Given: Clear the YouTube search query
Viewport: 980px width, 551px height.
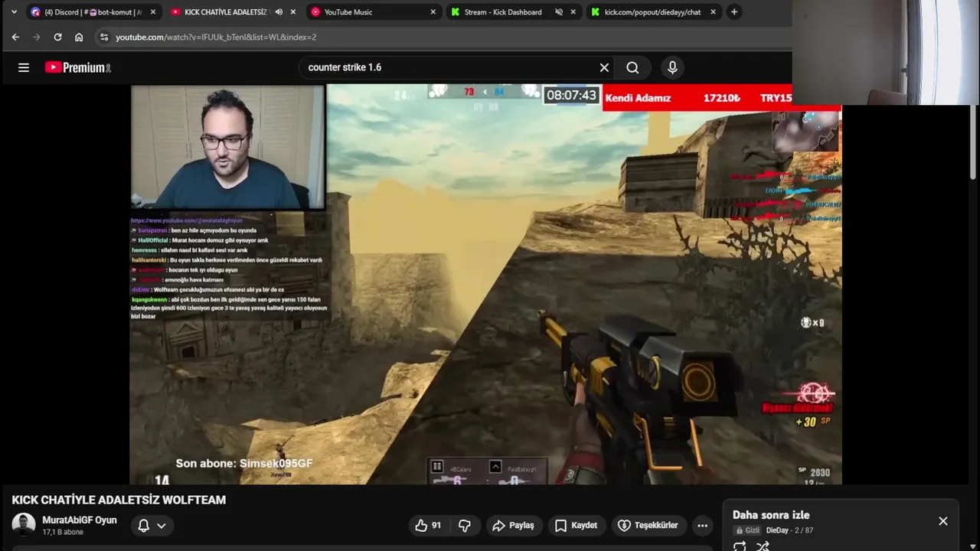Looking at the screenshot, I should pos(604,67).
